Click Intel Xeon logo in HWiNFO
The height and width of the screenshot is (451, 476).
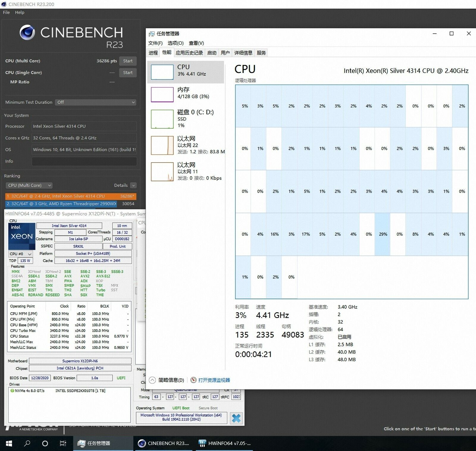pyautogui.click(x=22, y=236)
